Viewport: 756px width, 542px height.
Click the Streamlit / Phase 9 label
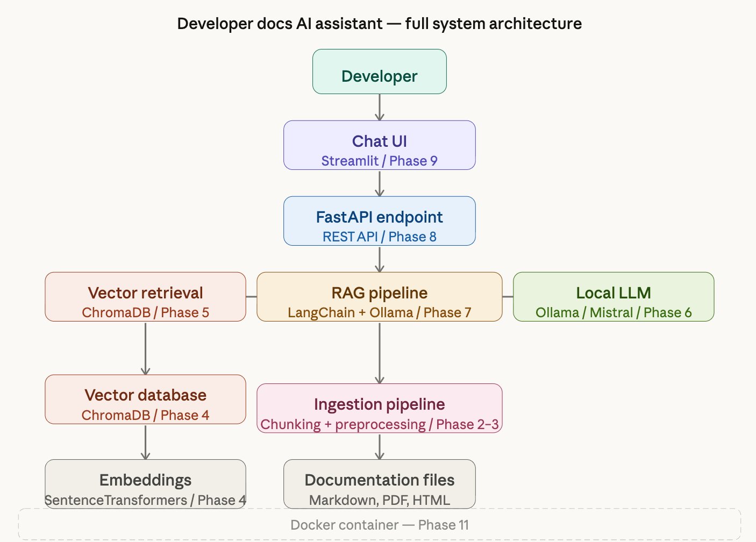379,160
